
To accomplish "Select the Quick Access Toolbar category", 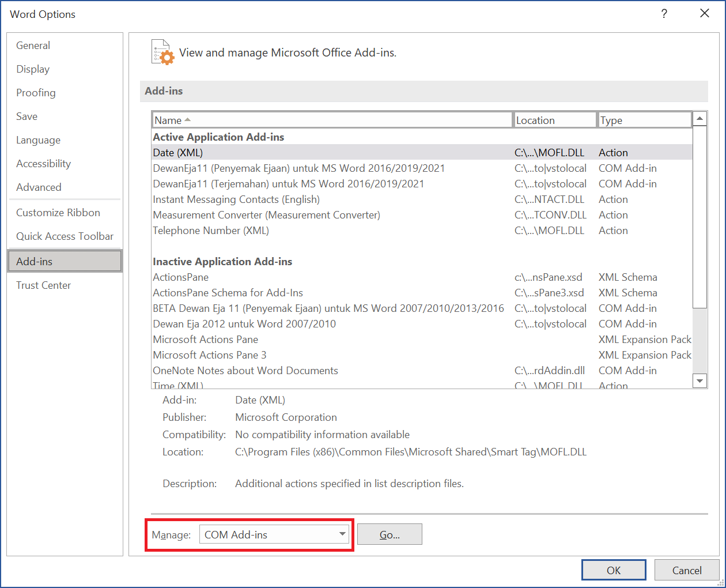I will 65,236.
